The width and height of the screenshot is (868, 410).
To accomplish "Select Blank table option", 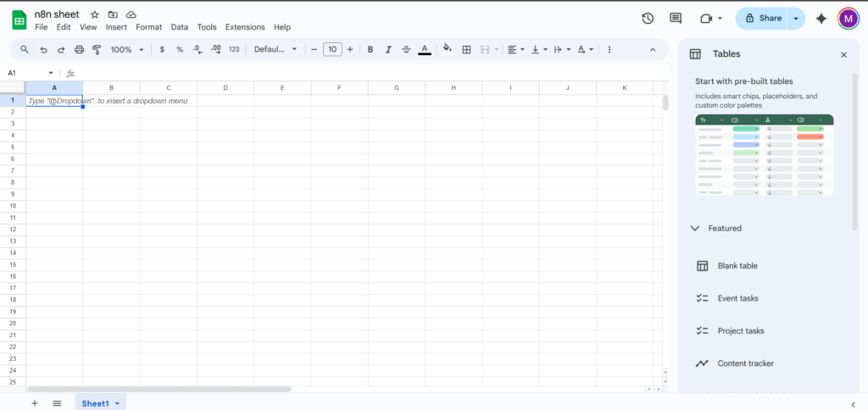I will point(737,266).
